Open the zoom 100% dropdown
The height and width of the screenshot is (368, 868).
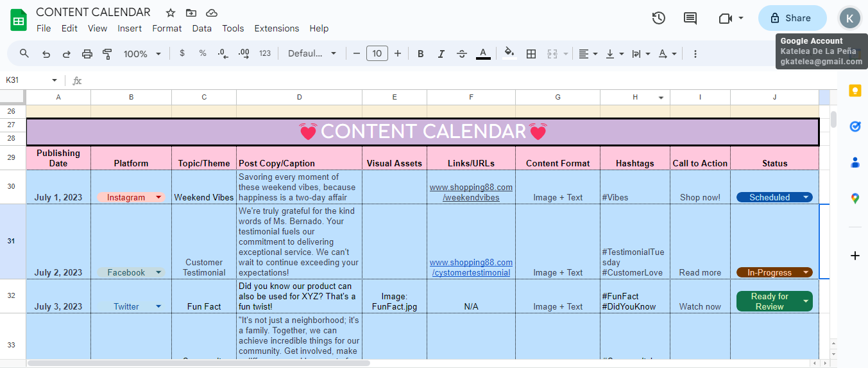click(142, 53)
